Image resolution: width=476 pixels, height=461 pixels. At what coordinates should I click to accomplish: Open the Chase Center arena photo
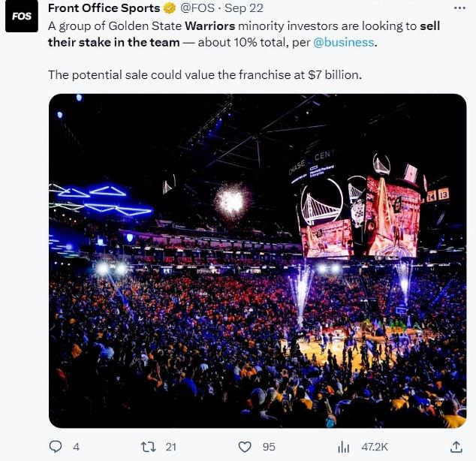(257, 261)
